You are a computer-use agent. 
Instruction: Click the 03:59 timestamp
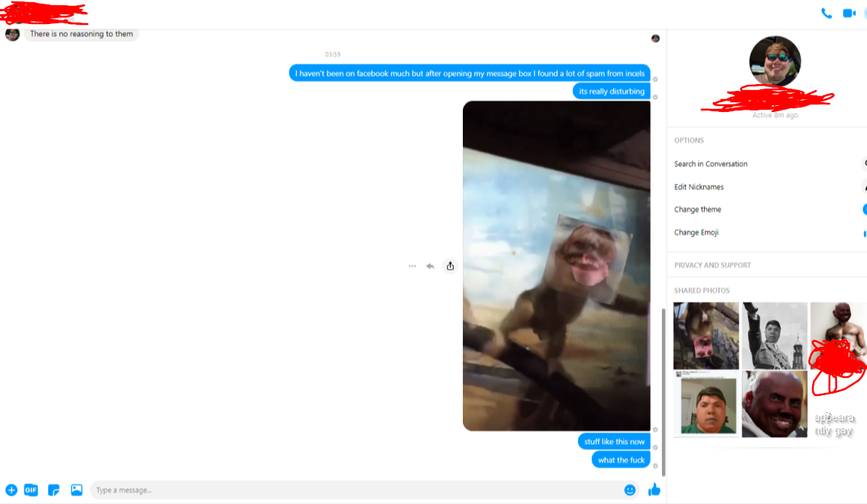click(333, 54)
